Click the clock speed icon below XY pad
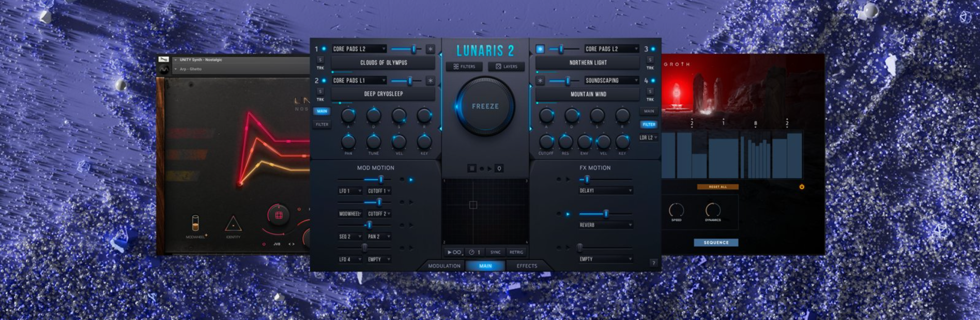 tap(471, 252)
